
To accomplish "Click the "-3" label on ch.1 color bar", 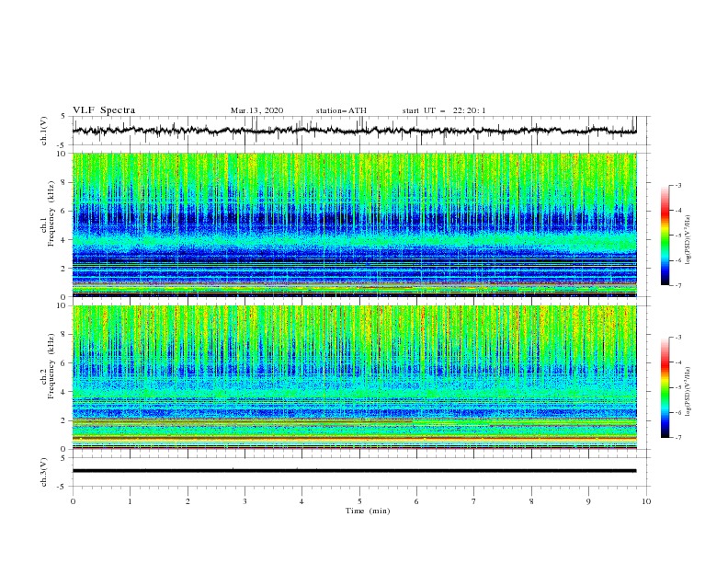I will (677, 185).
